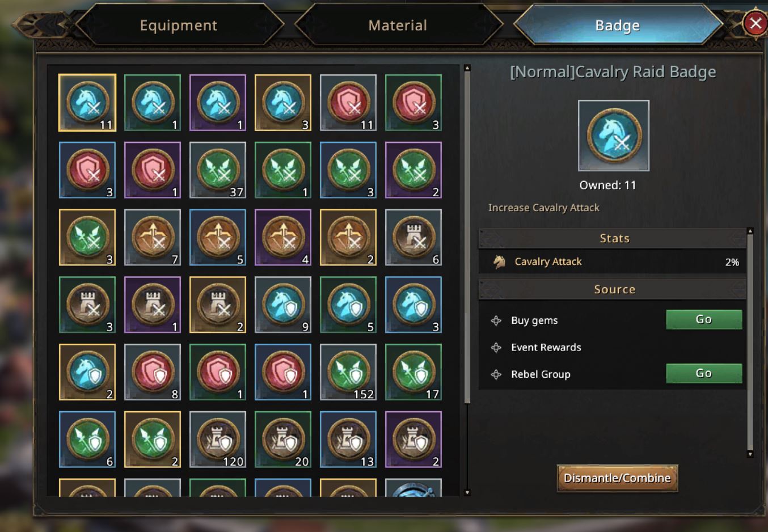768x532 pixels.
Task: Open the Material tab
Action: pyautogui.click(x=398, y=25)
